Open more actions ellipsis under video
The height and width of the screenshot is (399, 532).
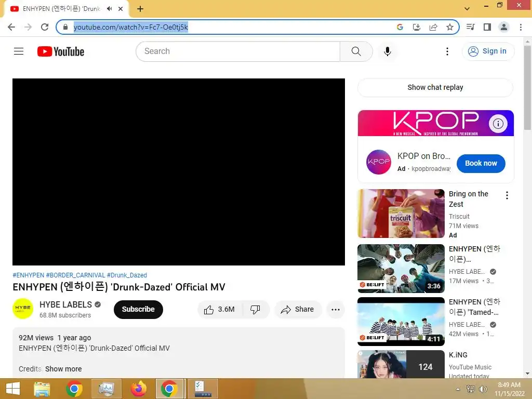(x=336, y=310)
